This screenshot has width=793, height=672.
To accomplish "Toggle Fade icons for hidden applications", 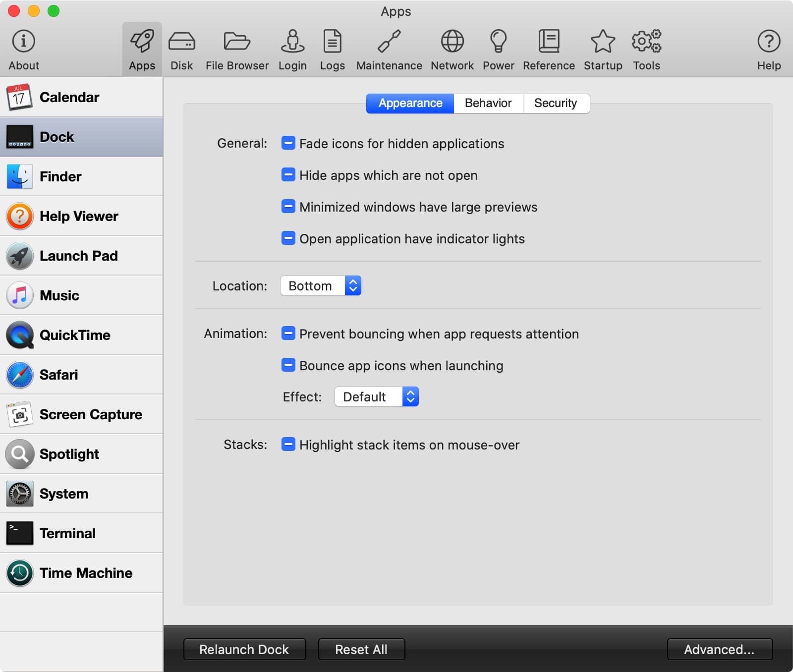I will click(x=288, y=143).
